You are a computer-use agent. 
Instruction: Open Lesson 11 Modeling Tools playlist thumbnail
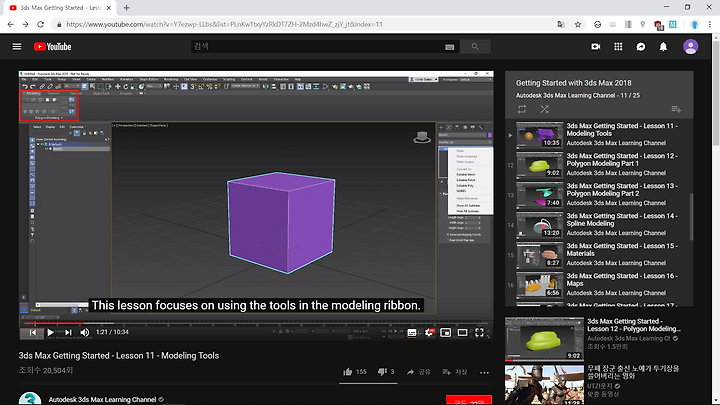[x=540, y=135]
